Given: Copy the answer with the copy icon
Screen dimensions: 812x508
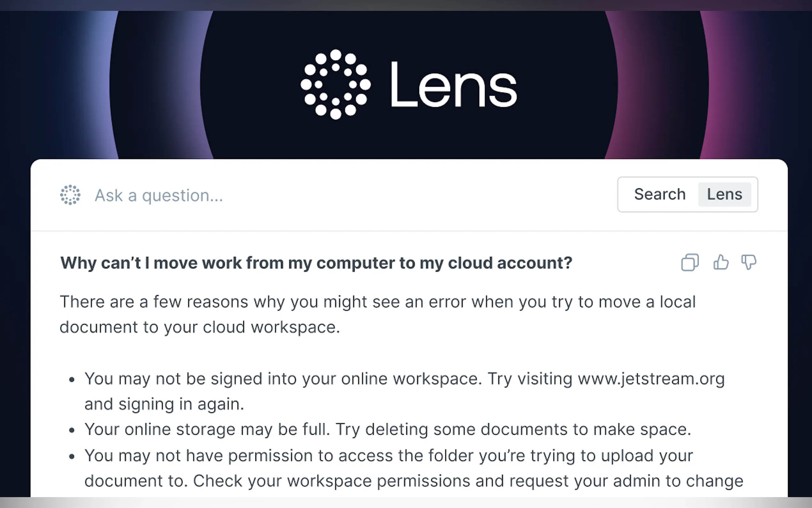Looking at the screenshot, I should pos(690,262).
